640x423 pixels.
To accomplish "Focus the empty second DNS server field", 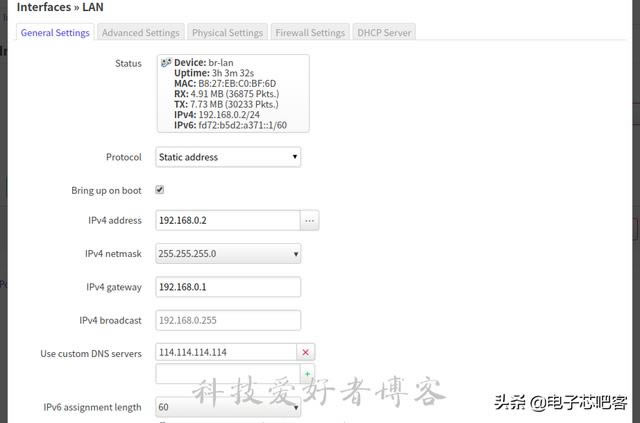I will (x=225, y=374).
